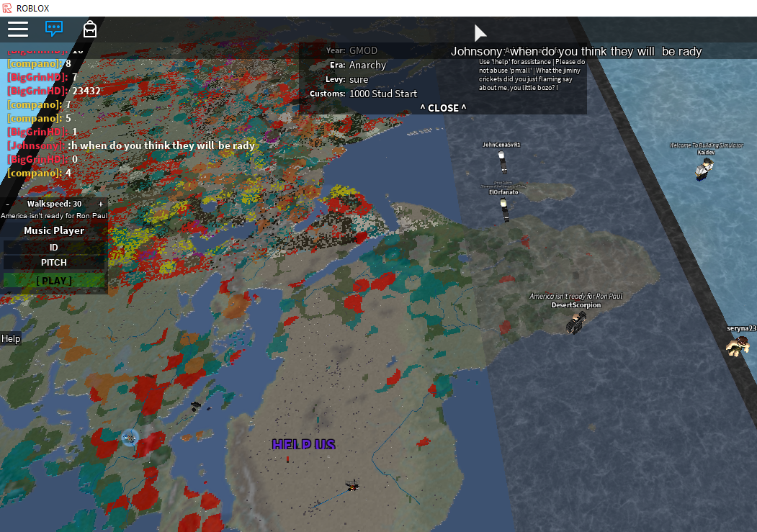The height and width of the screenshot is (532, 757).
Task: Click player ElOrfanato name label
Action: [x=503, y=192]
